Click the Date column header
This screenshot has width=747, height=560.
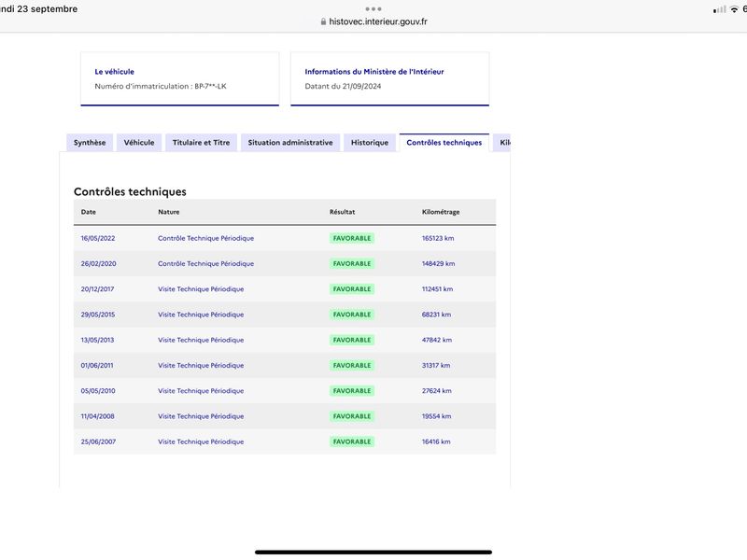coord(88,212)
